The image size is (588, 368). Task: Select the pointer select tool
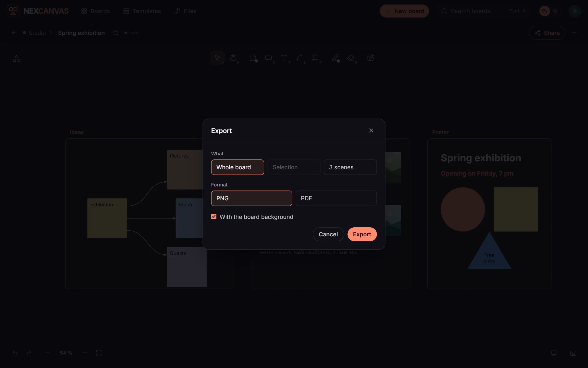pyautogui.click(x=217, y=58)
